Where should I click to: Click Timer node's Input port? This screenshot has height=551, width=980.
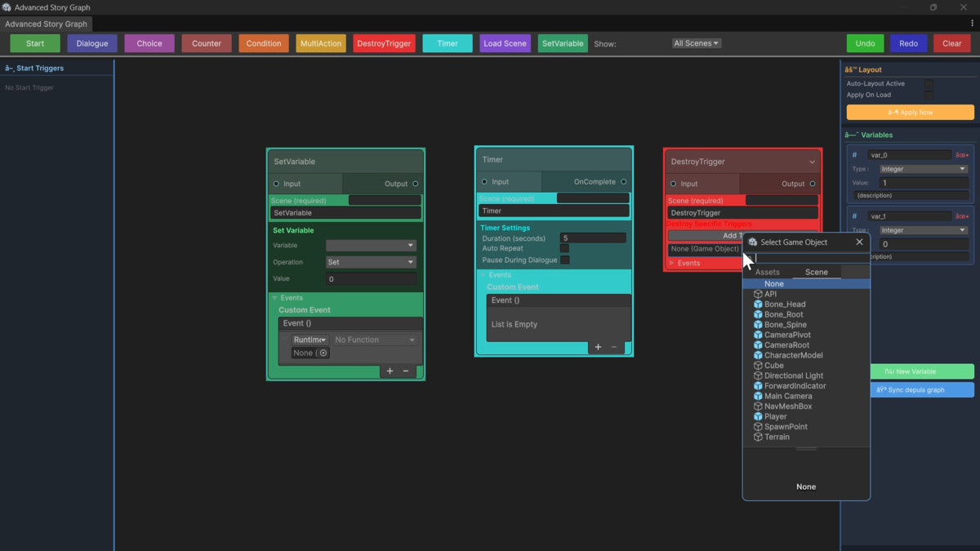click(x=484, y=182)
